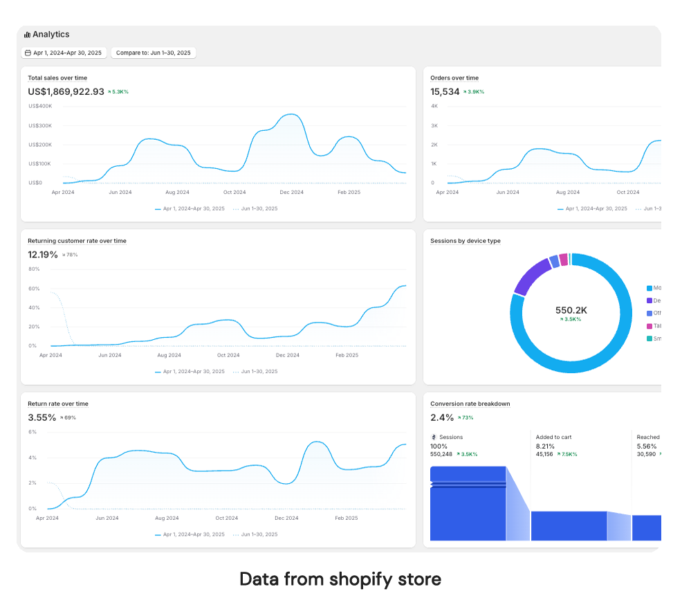Open the Returning customer rate over time report
This screenshot has width=700, height=605.
pyautogui.click(x=77, y=241)
